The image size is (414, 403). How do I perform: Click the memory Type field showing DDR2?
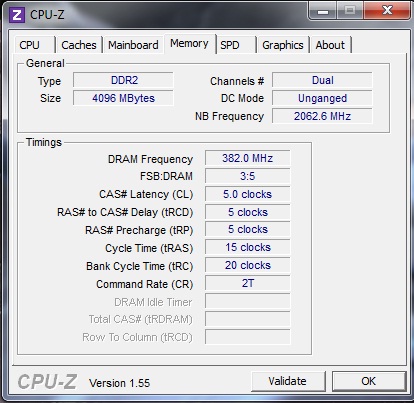point(123,80)
